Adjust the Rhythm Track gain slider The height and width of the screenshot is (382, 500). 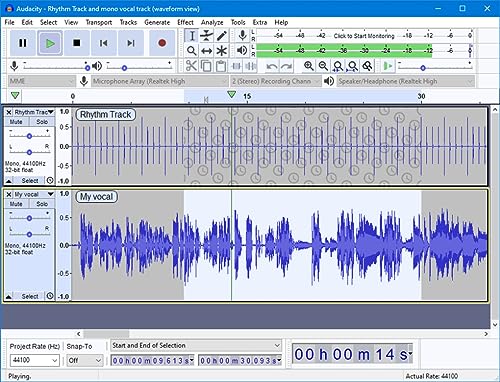pos(29,136)
